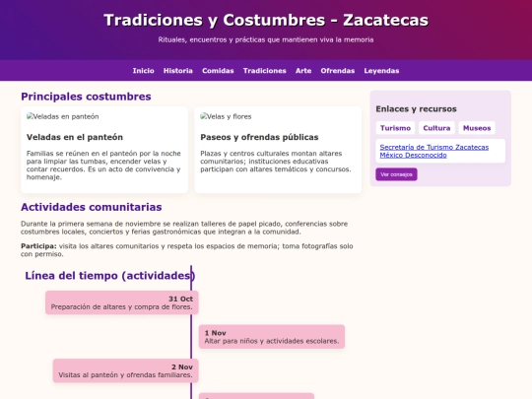Click the Principales costumbres heading
The width and height of the screenshot is (532, 399).
pyautogui.click(x=86, y=97)
